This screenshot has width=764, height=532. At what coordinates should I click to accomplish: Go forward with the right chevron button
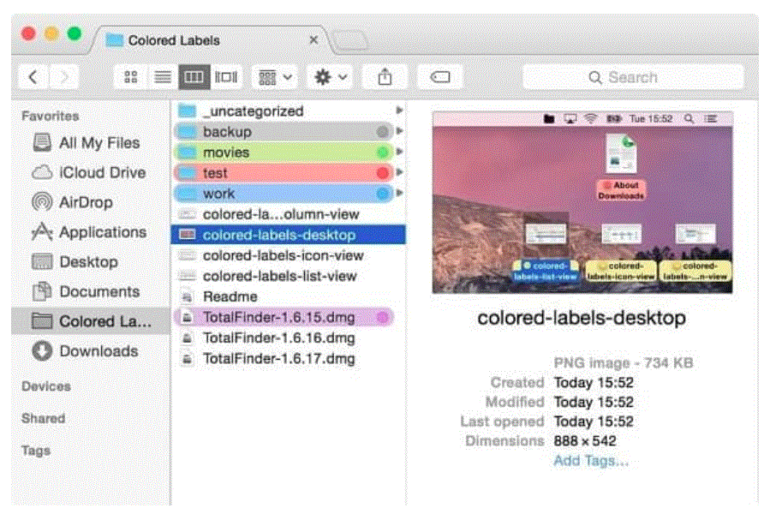tap(64, 77)
